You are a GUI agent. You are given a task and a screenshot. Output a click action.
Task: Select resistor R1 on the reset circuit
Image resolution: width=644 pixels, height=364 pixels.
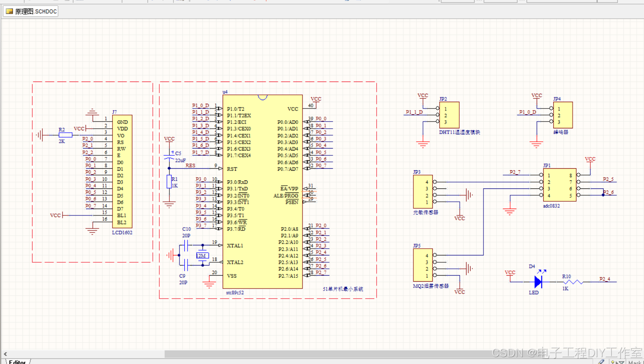[169, 182]
